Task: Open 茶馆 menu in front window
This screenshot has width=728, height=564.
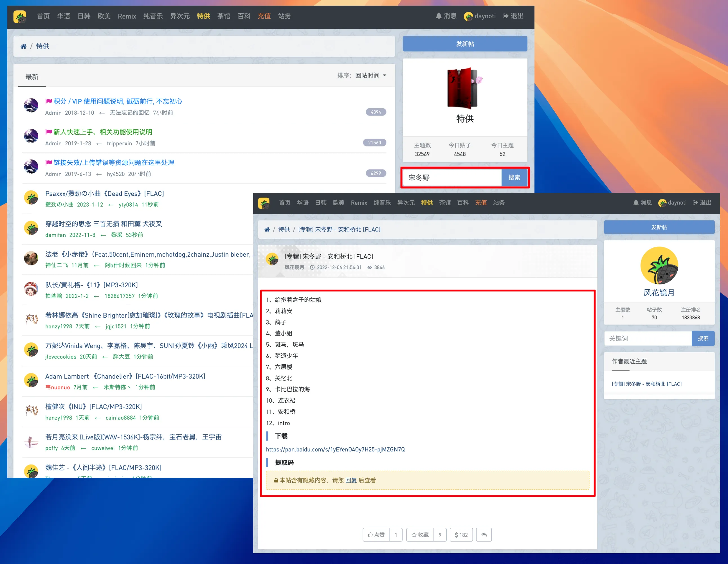Action: tap(445, 202)
